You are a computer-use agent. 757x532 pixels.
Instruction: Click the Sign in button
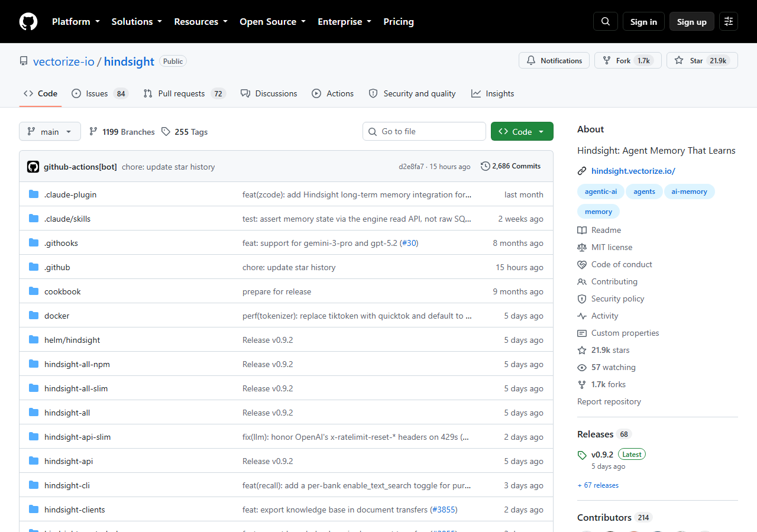(x=643, y=21)
